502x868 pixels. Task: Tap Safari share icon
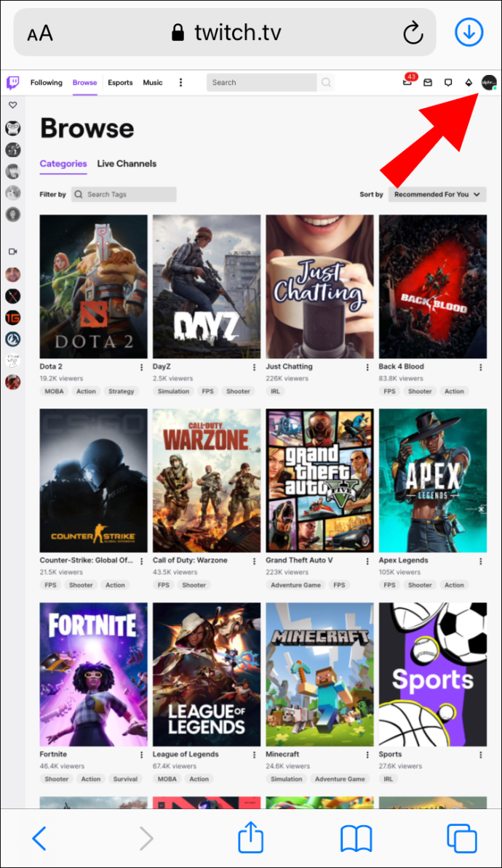coord(250,837)
